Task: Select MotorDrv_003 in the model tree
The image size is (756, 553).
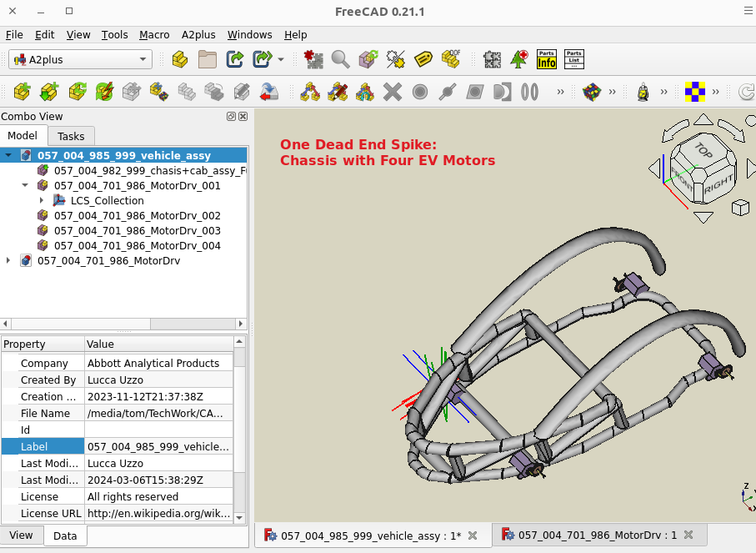Action: (x=137, y=230)
